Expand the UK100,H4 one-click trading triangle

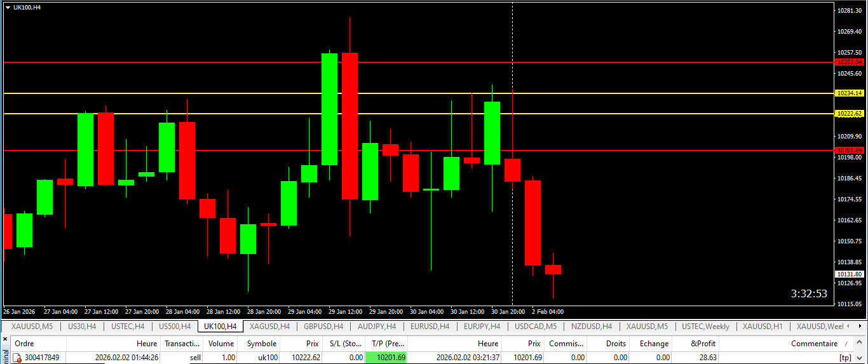point(8,8)
